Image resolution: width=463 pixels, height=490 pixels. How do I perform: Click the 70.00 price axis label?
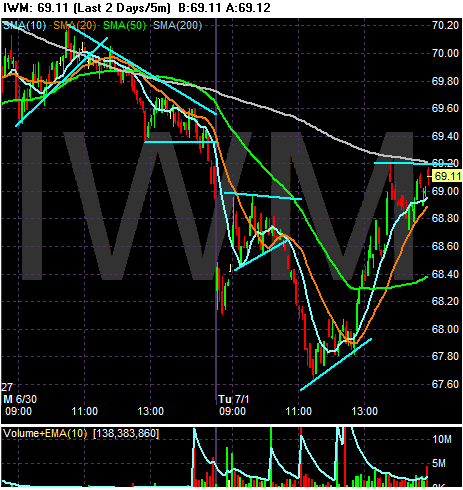[446, 53]
